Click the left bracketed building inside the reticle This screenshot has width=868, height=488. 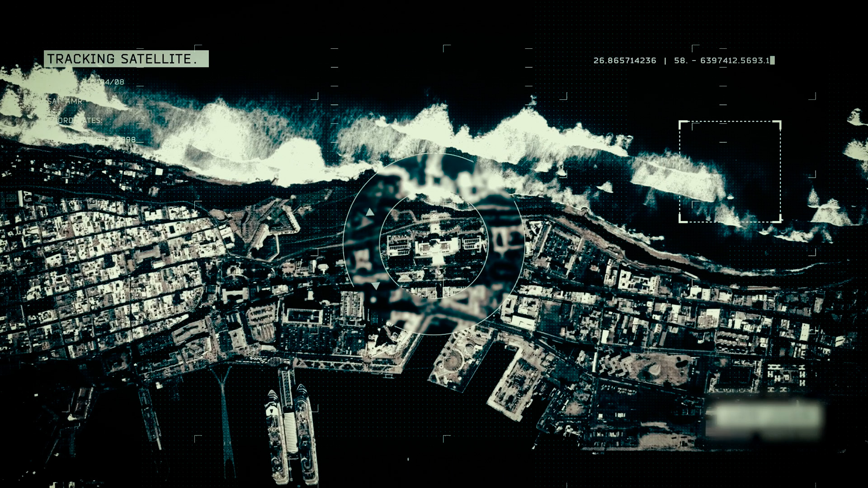coord(399,246)
